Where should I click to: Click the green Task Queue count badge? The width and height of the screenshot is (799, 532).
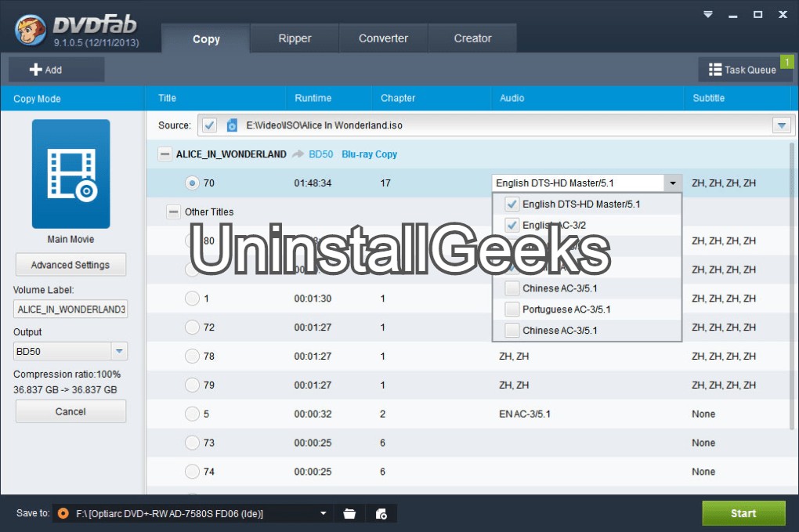point(786,62)
